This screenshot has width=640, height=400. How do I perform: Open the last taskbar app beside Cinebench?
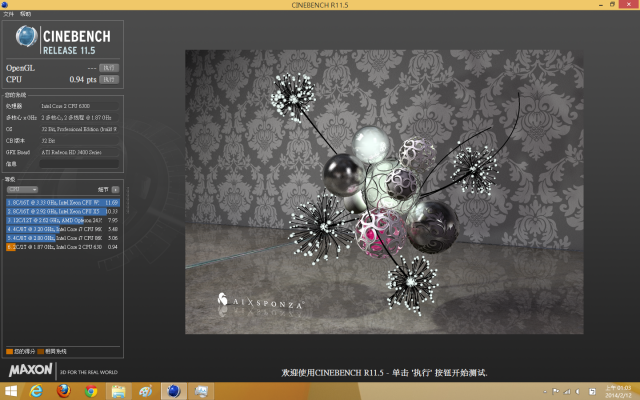201,391
